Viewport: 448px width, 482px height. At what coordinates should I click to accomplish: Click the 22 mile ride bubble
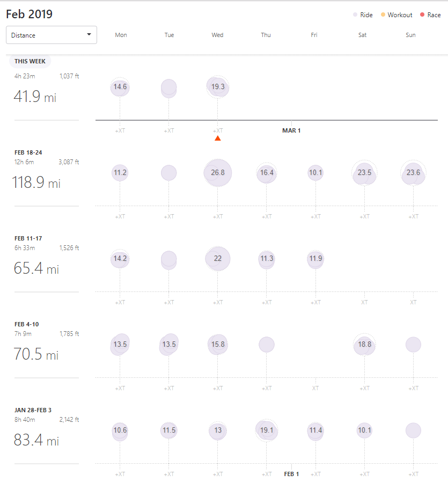pos(218,259)
